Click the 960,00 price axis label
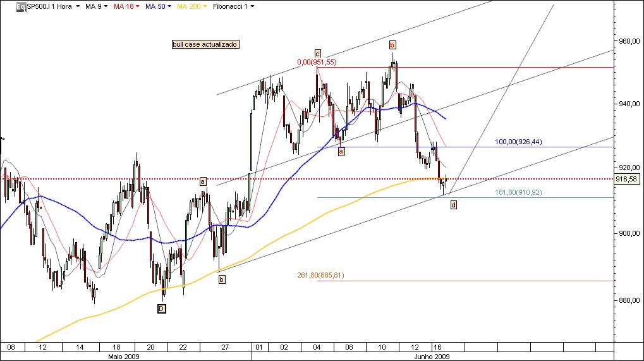The height and width of the screenshot is (361, 644). coord(629,41)
